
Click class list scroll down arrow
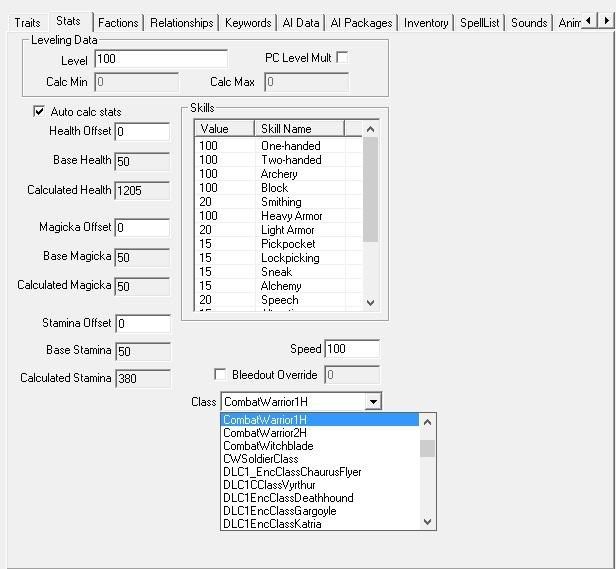pyautogui.click(x=427, y=522)
